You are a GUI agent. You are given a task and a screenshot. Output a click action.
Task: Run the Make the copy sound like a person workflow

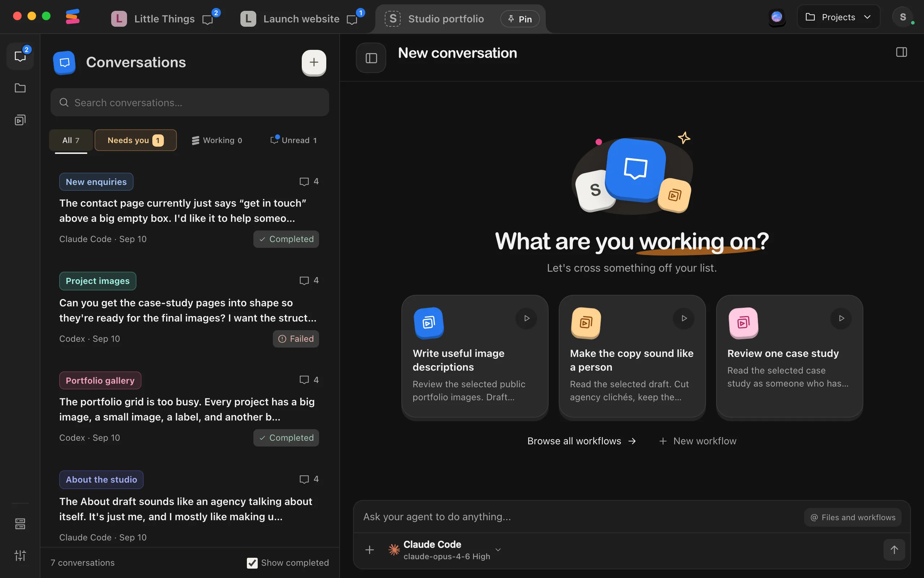[x=684, y=318]
